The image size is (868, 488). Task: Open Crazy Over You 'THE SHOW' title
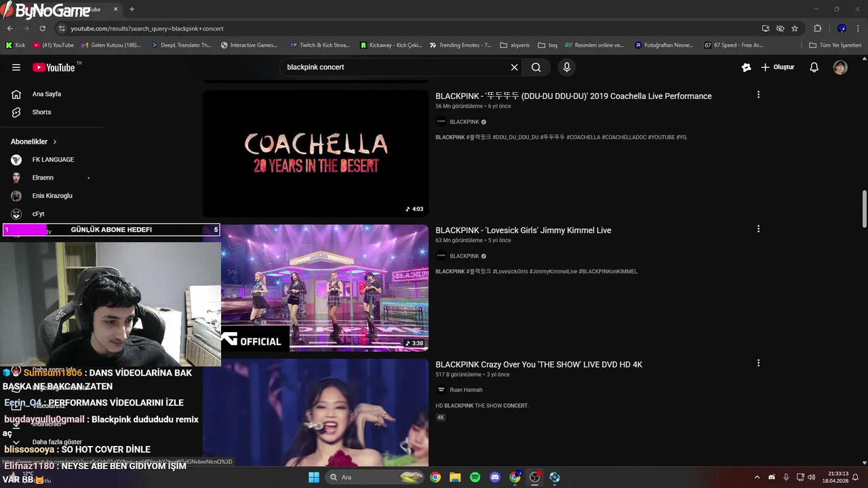coord(539,365)
